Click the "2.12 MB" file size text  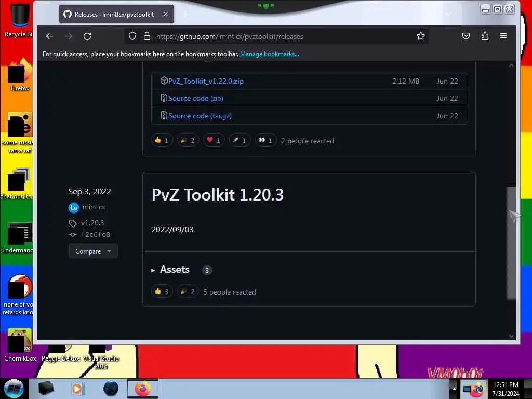[x=405, y=81]
